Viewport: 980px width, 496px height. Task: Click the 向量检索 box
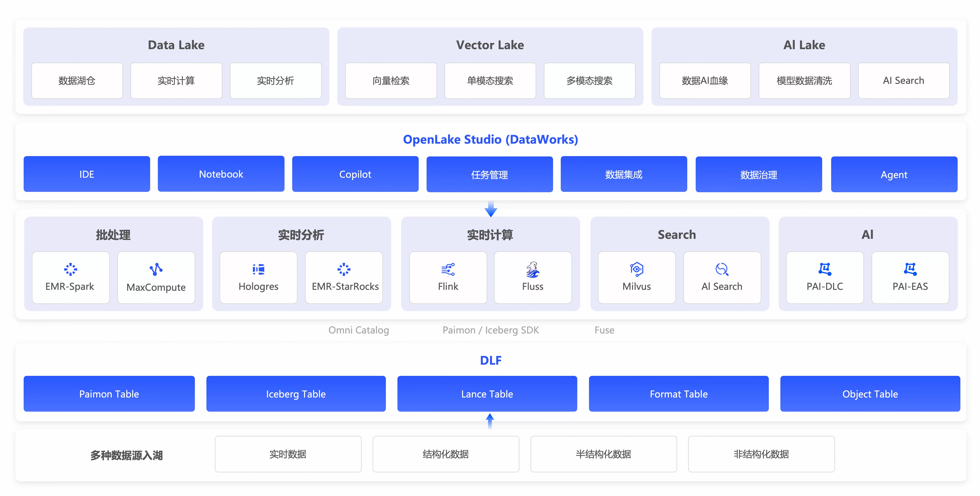click(x=391, y=81)
